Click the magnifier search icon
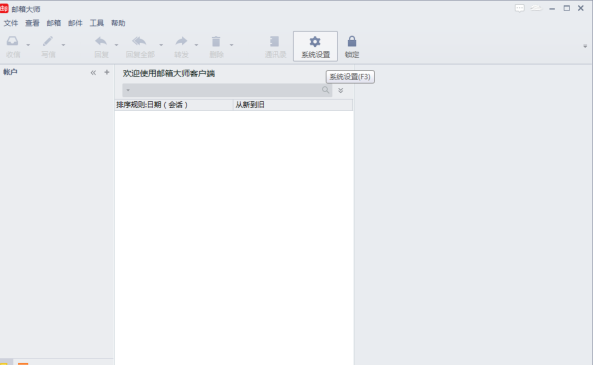The height and width of the screenshot is (365, 594). pyautogui.click(x=325, y=90)
